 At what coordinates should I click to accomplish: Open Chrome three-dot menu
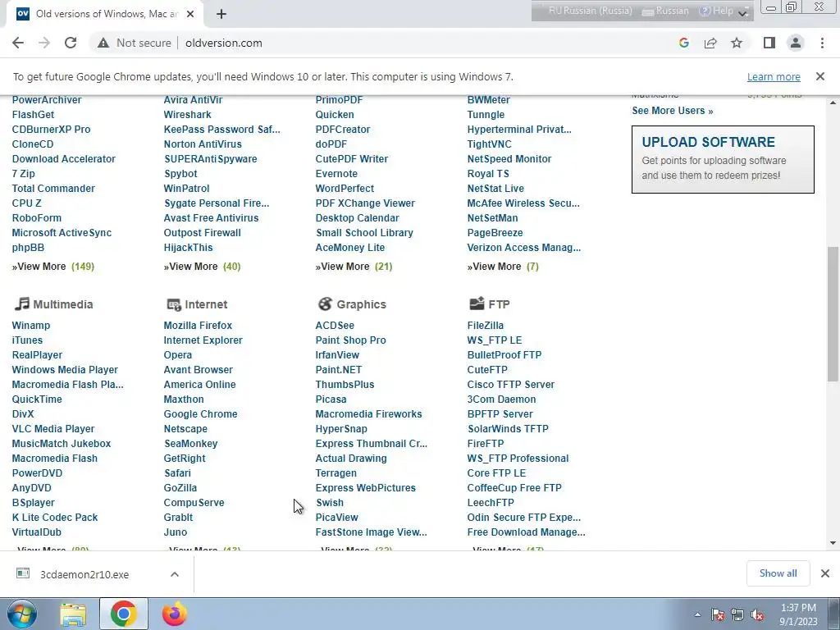[x=822, y=43]
